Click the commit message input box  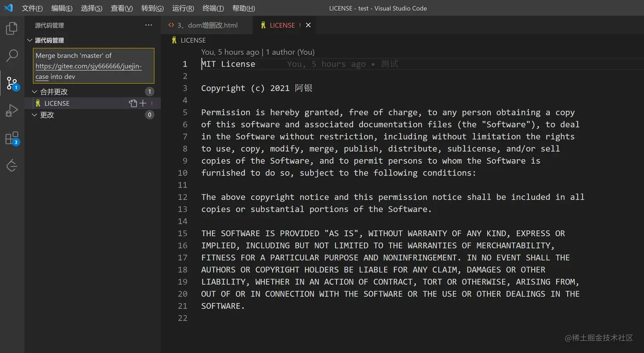(94, 66)
